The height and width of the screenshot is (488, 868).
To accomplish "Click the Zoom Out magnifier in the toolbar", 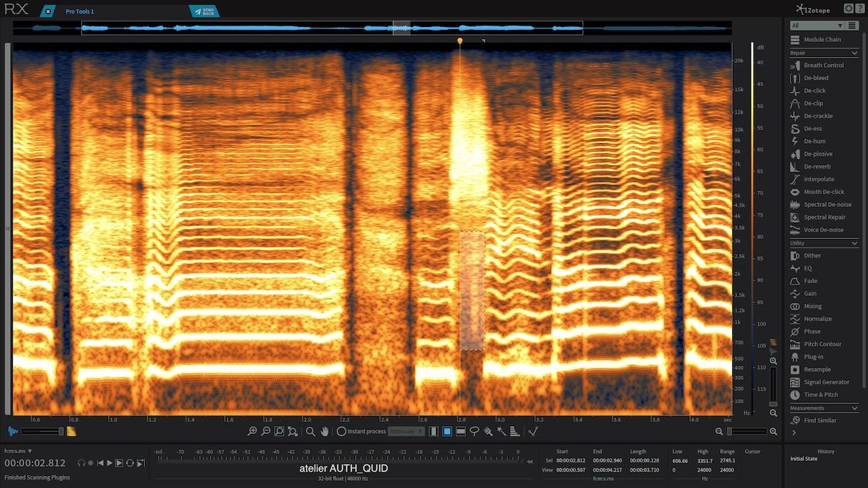I will coord(265,432).
